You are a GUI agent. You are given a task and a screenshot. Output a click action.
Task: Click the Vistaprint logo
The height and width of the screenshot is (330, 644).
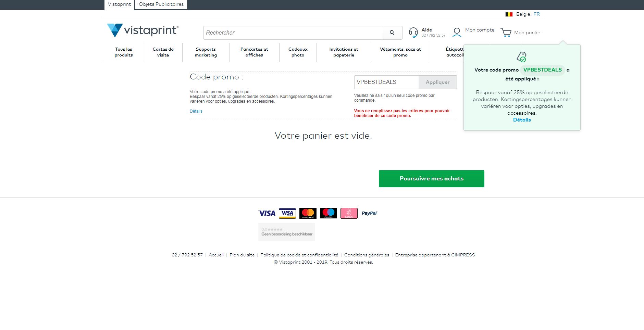(x=143, y=30)
